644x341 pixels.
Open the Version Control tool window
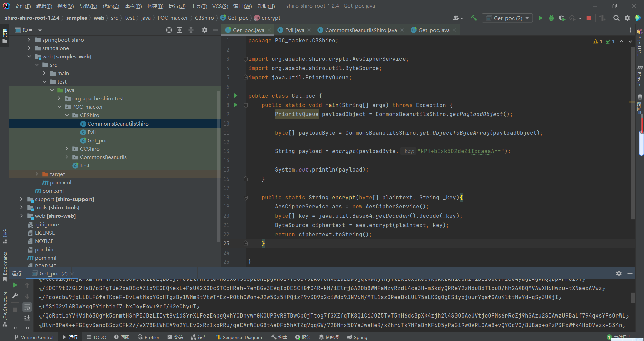(x=34, y=337)
